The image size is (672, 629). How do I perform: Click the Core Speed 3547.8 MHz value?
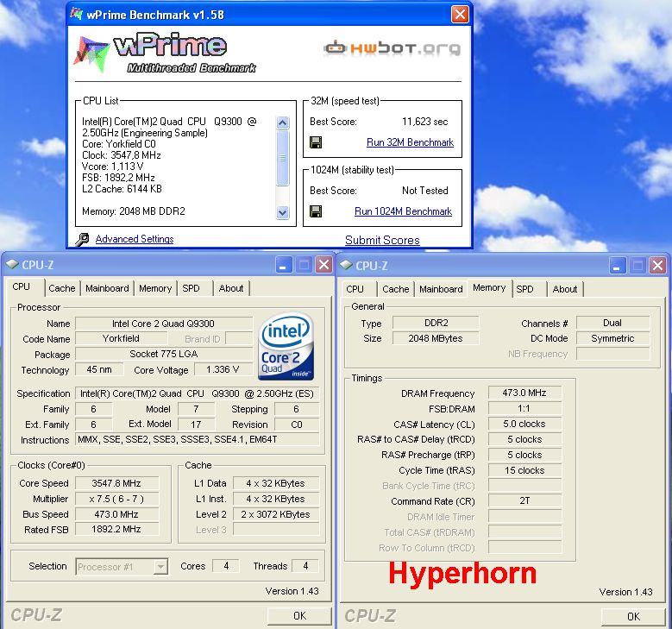click(x=116, y=483)
